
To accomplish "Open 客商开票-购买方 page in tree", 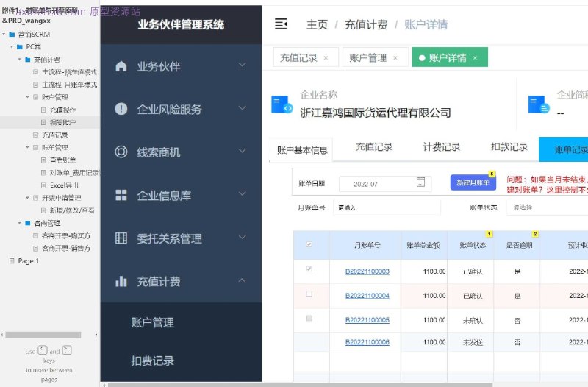I will pos(65,235).
